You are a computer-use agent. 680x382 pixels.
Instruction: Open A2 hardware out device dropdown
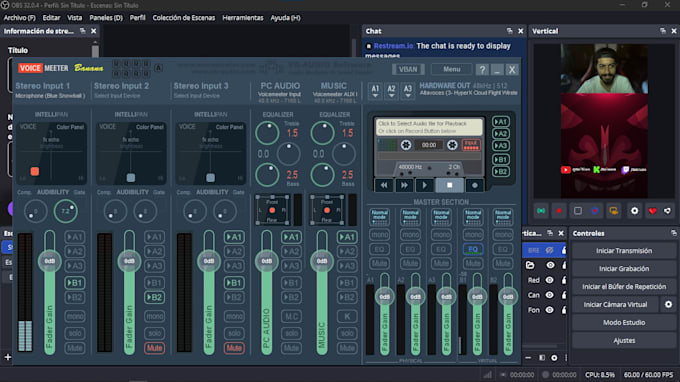pos(391,91)
